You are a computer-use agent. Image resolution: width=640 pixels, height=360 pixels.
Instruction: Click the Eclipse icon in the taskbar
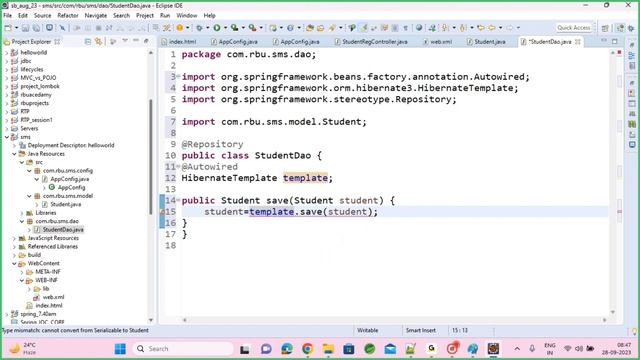click(x=493, y=349)
